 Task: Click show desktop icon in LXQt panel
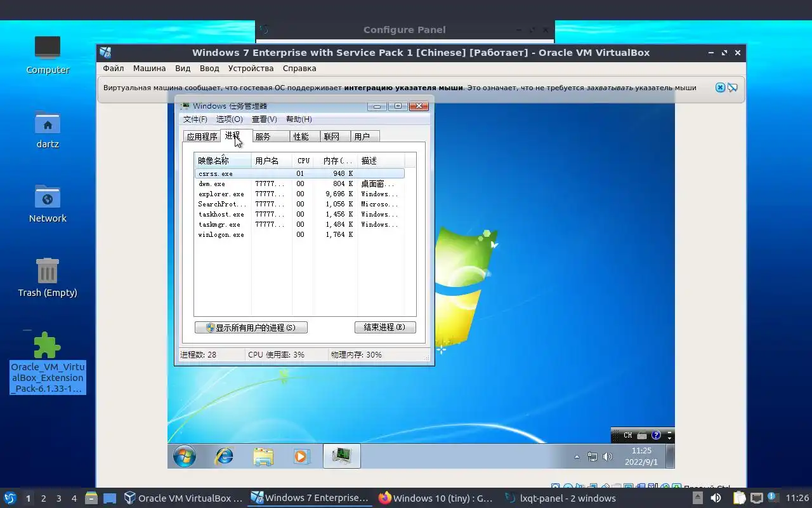point(110,498)
